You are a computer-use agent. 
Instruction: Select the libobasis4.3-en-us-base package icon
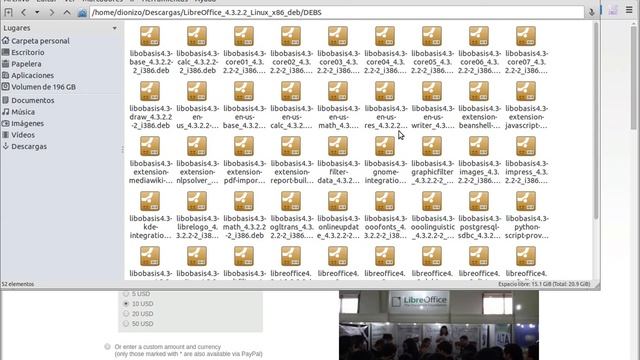(244, 91)
